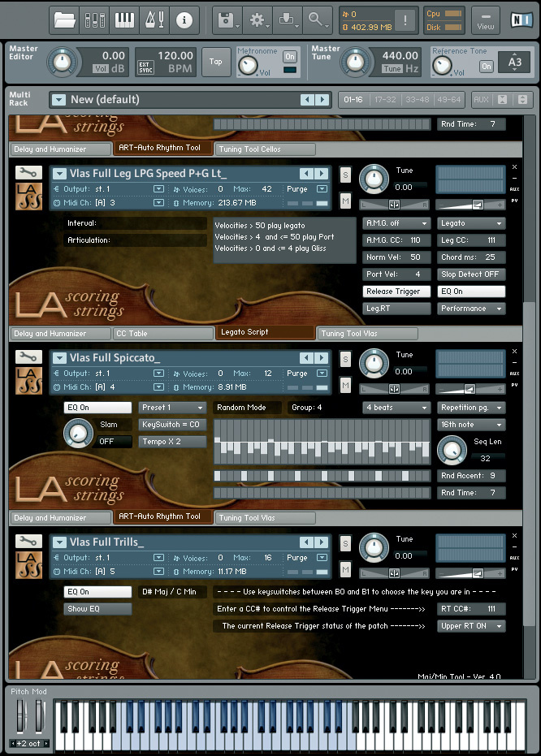The image size is (541, 756).
Task: Open the options gear icon
Action: [258, 19]
